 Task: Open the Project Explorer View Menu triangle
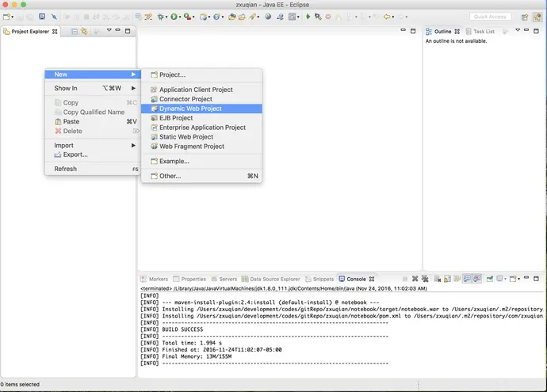tap(109, 30)
